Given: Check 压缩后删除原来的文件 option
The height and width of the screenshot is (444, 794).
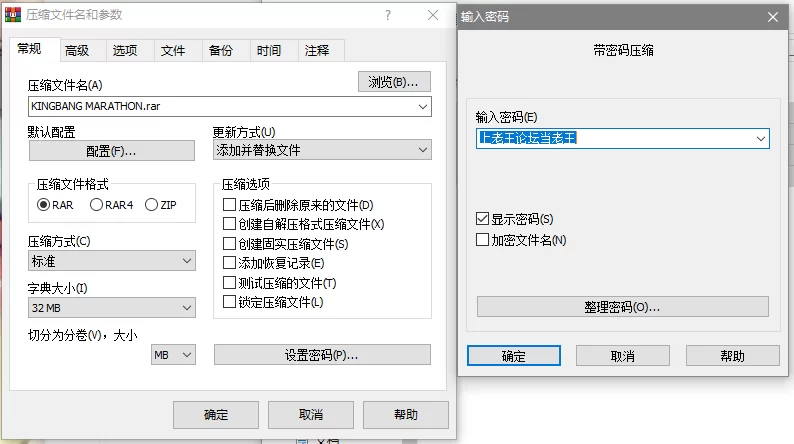Looking at the screenshot, I should click(229, 205).
